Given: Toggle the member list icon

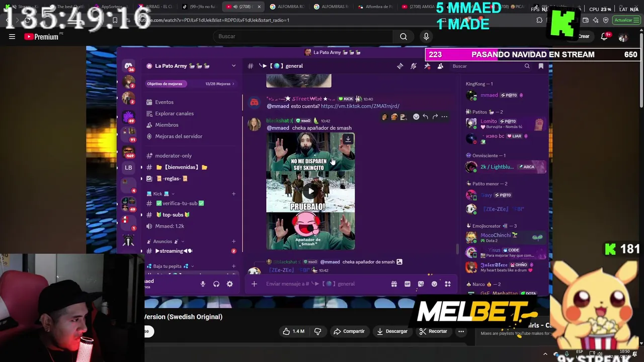Looking at the screenshot, I should [x=440, y=66].
